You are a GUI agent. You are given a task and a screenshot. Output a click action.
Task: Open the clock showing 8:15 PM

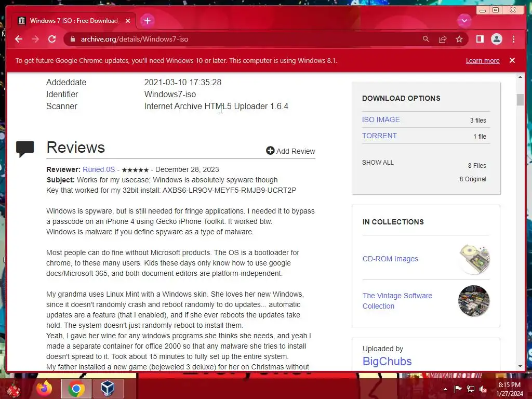pyautogui.click(x=509, y=389)
